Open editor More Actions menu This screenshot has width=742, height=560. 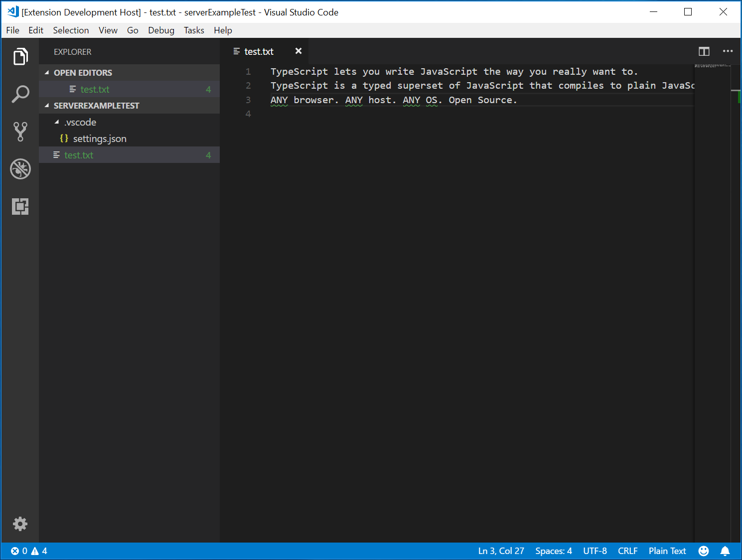coord(728,51)
